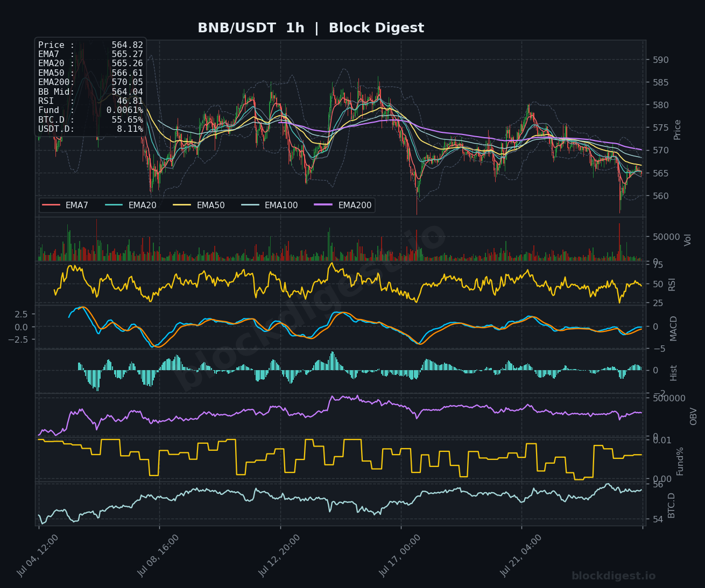Click the purple EMA200 line sample in legend
The height and width of the screenshot is (588, 705).
pyautogui.click(x=323, y=205)
